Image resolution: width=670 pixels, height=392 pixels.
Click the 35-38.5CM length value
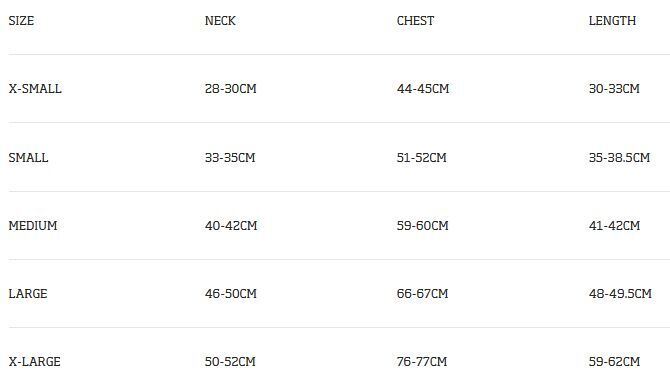(620, 157)
